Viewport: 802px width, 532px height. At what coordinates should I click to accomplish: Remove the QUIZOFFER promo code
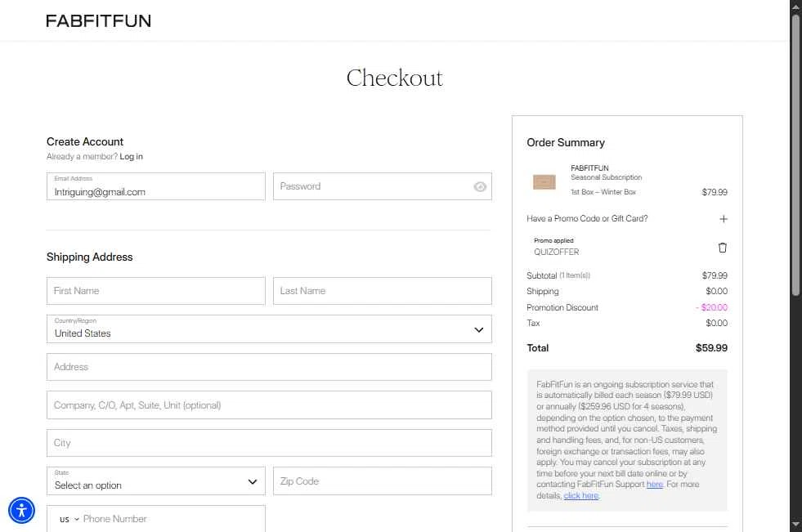pyautogui.click(x=722, y=248)
